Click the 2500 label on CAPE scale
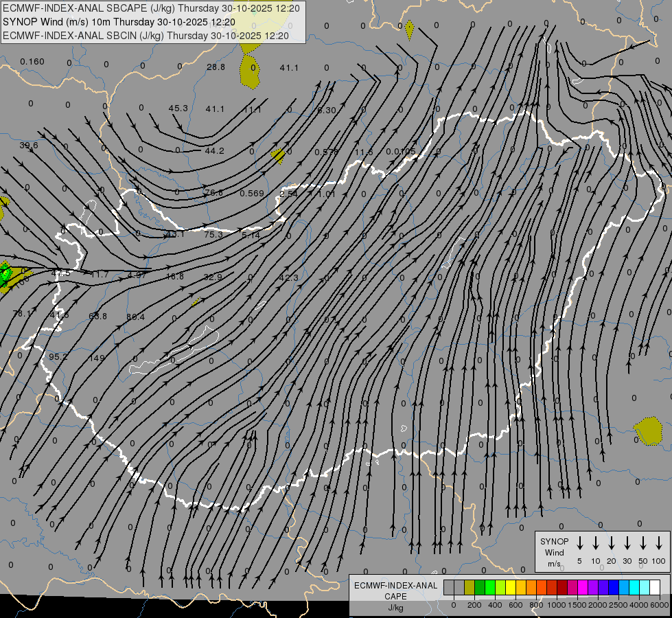 [618, 605]
